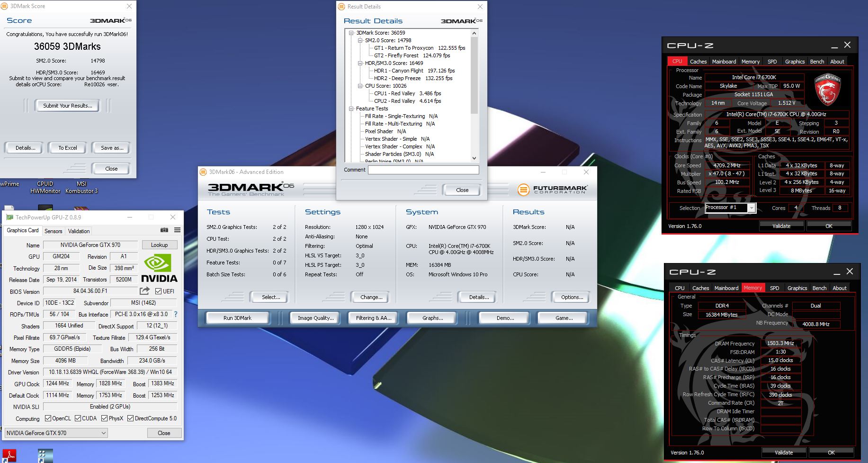The width and height of the screenshot is (868, 463).
Task: Click the Filtering & AA button
Action: tap(374, 318)
